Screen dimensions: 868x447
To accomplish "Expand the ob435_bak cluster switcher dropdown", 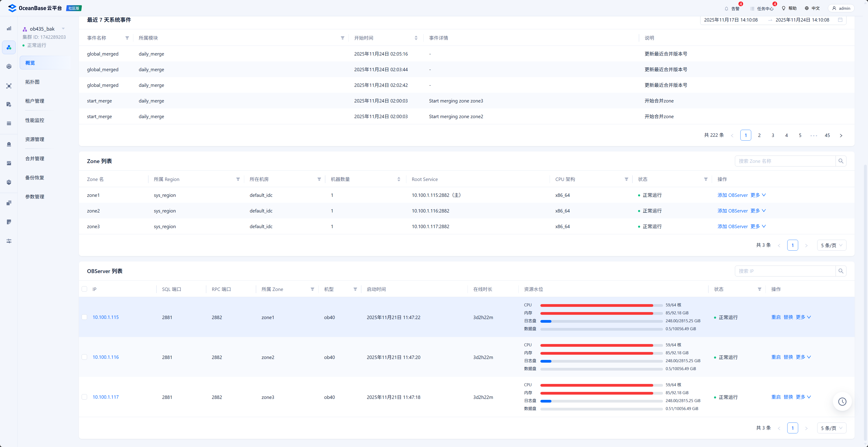I will [x=63, y=29].
